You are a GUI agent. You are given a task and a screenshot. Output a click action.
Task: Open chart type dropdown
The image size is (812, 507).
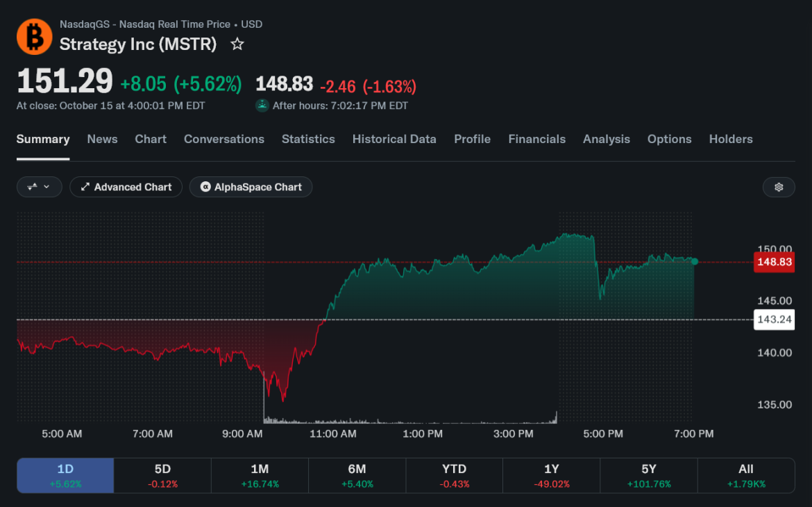click(40, 187)
